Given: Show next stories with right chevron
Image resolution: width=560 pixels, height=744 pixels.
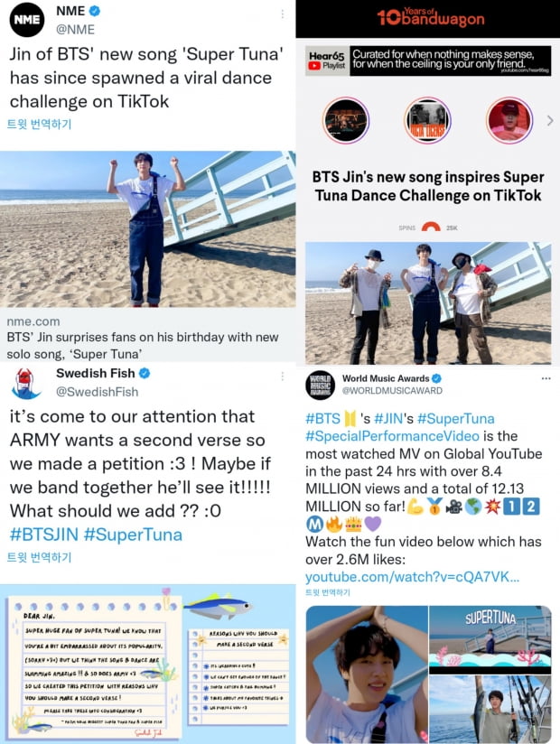Looking at the screenshot, I should 550,120.
